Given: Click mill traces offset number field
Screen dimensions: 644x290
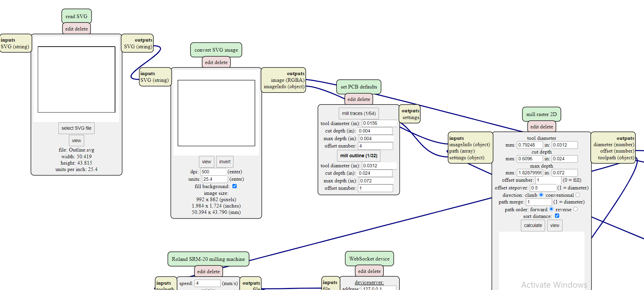Looking at the screenshot, I should click(375, 146).
